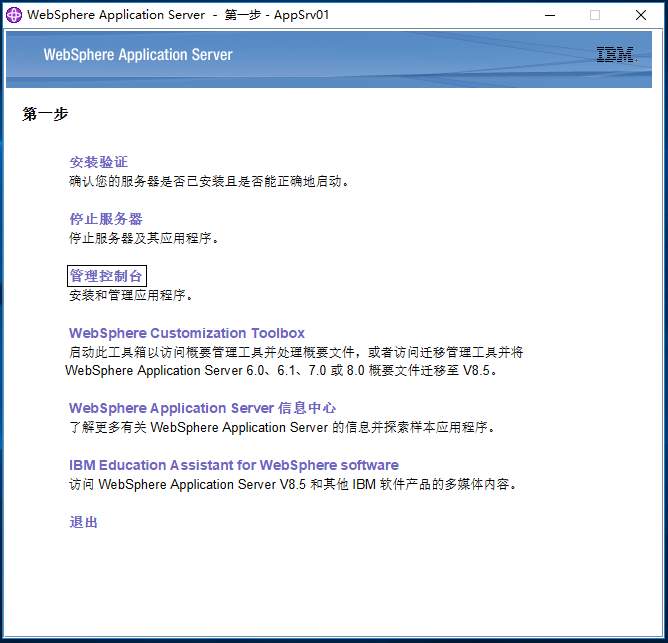Click the WebSphere Application Server banner title
Viewport: 668px width, 643px height.
coord(138,55)
